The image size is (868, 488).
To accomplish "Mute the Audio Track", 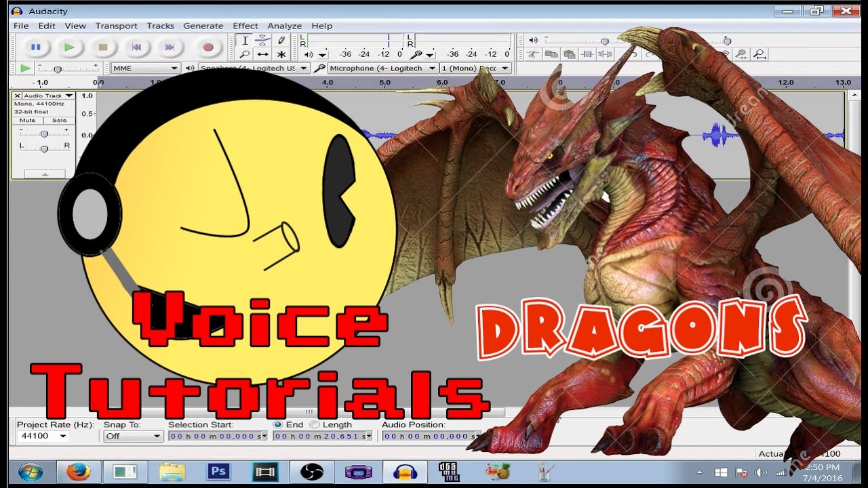I will point(28,121).
